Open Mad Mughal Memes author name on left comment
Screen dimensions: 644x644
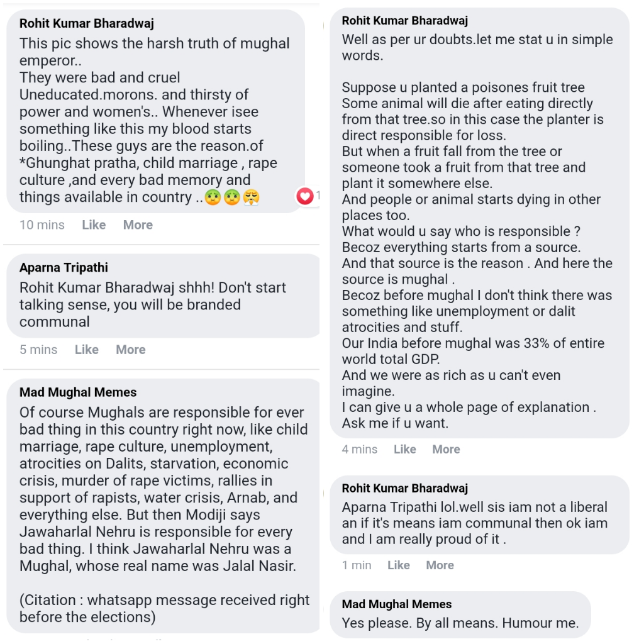coord(78,392)
